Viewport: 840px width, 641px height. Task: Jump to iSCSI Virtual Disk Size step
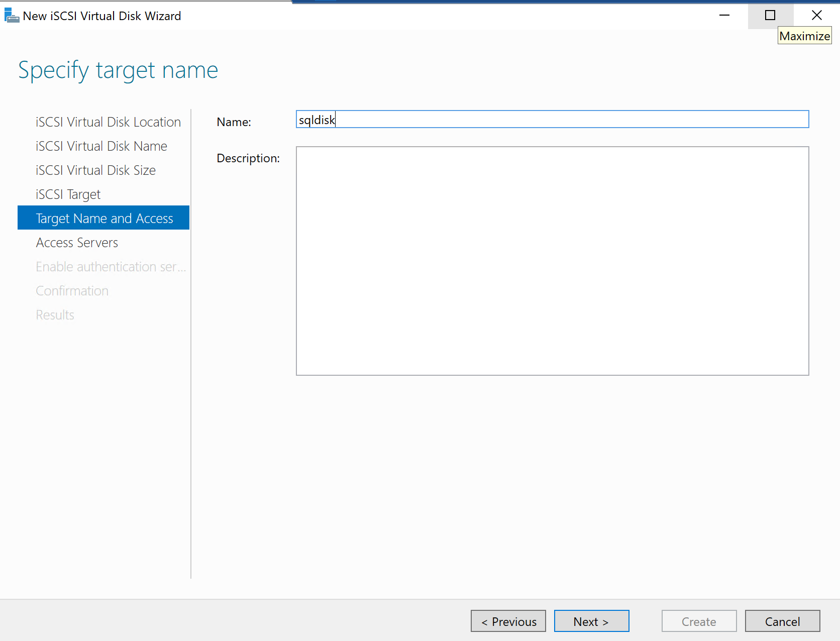95,170
